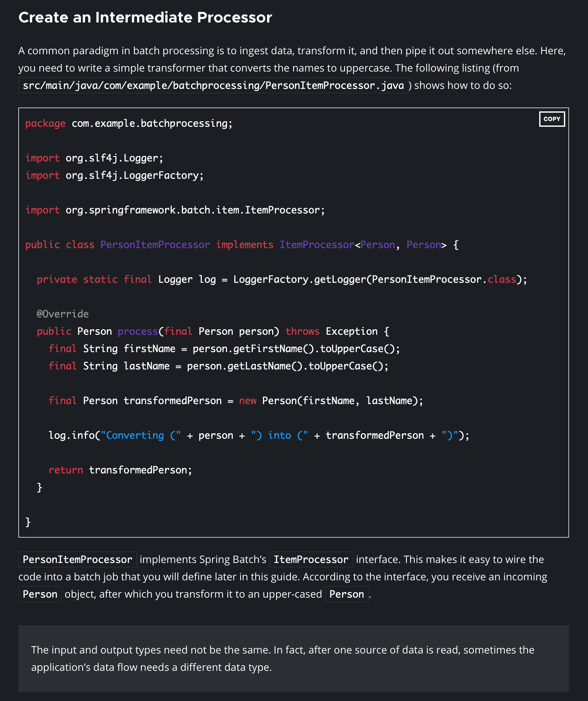Click the @Override annotation
Viewport: 588px width, 701px height.
[x=63, y=314]
